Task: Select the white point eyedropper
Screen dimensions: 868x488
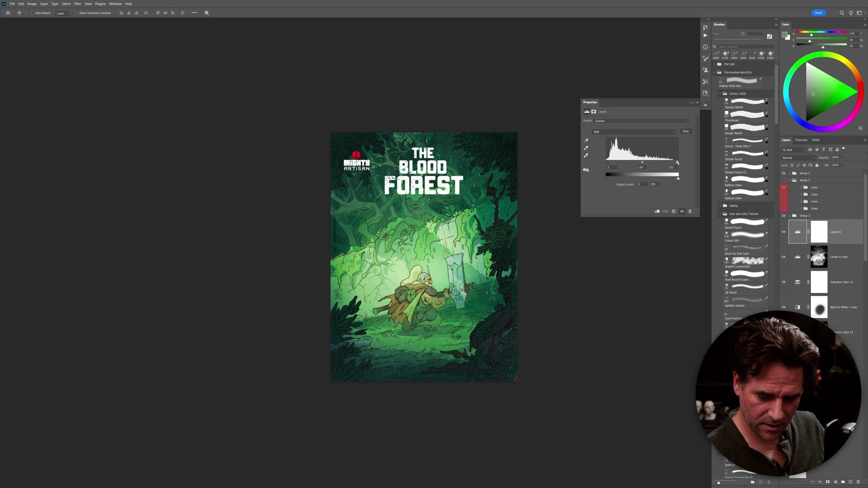Action: [x=586, y=155]
